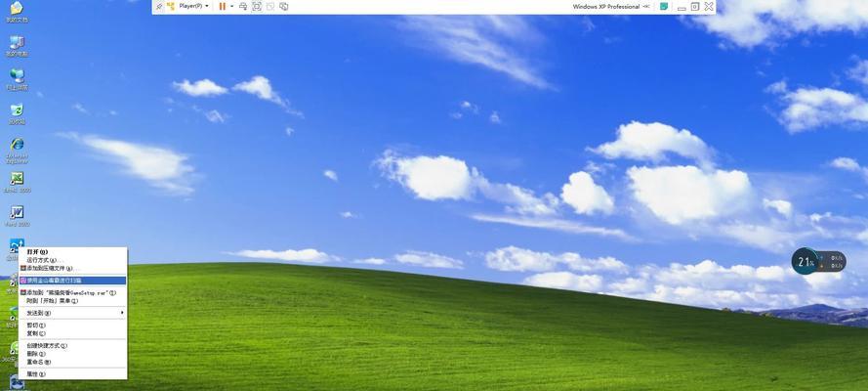868x391 pixels.
Task: Click Send Ctrl+Alt+Del icon
Action: (x=243, y=6)
